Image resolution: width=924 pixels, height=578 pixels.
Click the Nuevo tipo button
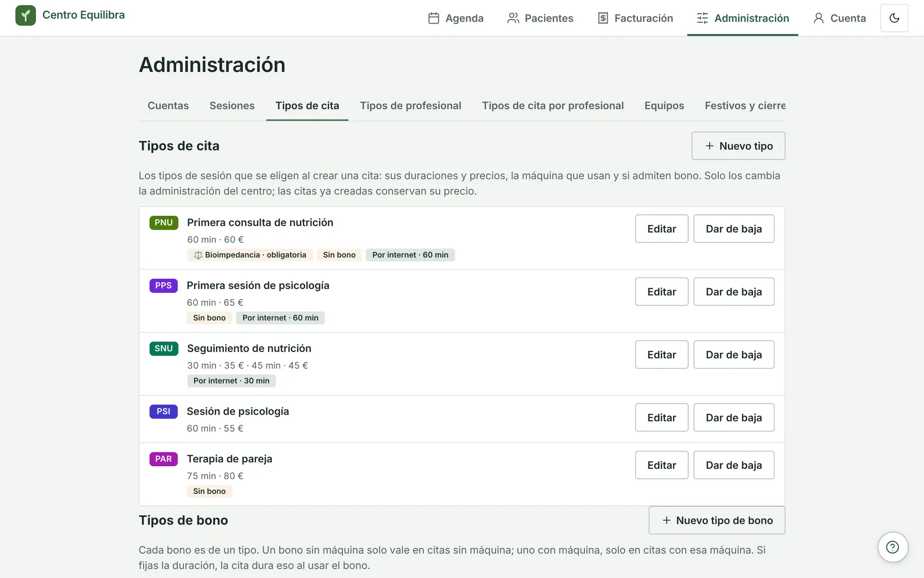click(738, 146)
